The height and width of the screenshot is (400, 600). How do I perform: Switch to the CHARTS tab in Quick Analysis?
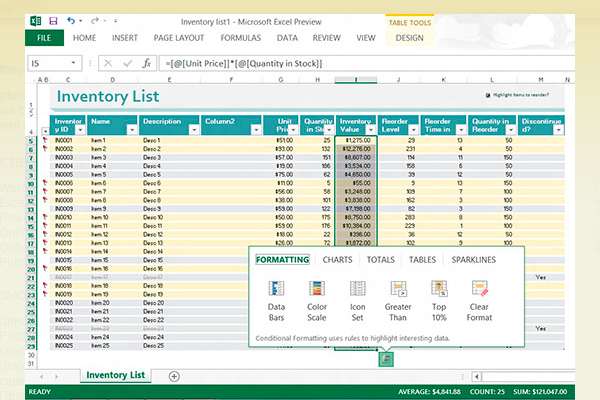(337, 259)
